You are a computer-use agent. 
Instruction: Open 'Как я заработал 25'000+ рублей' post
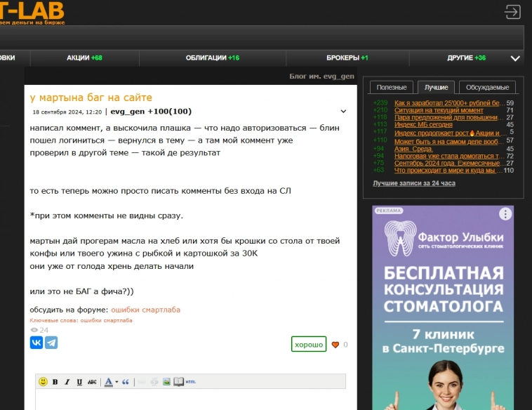(449, 102)
